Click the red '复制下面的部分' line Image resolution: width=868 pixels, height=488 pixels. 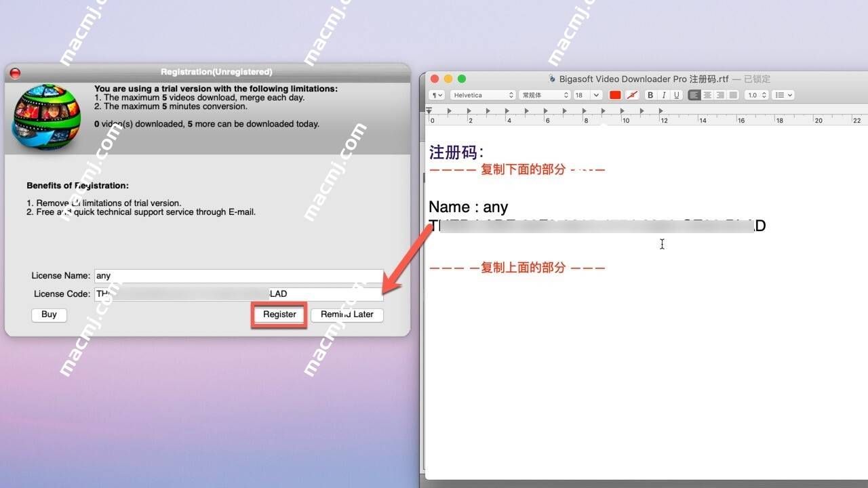tap(517, 169)
